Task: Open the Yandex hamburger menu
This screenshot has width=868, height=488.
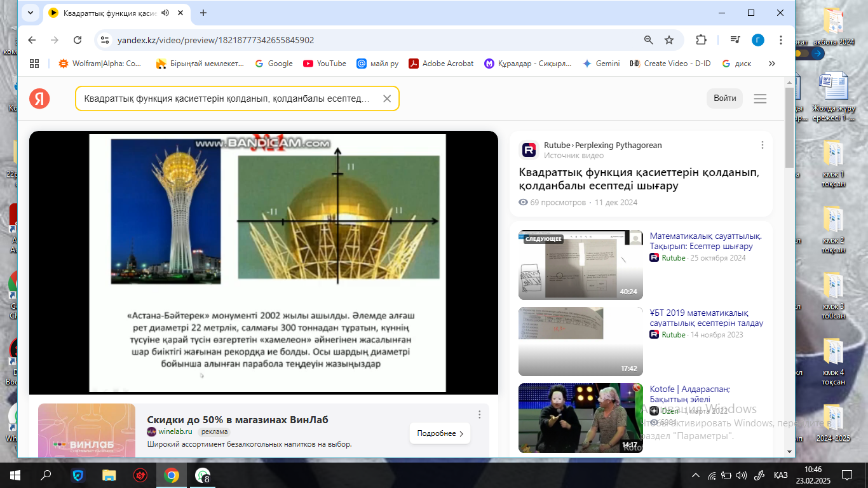Action: pos(760,98)
